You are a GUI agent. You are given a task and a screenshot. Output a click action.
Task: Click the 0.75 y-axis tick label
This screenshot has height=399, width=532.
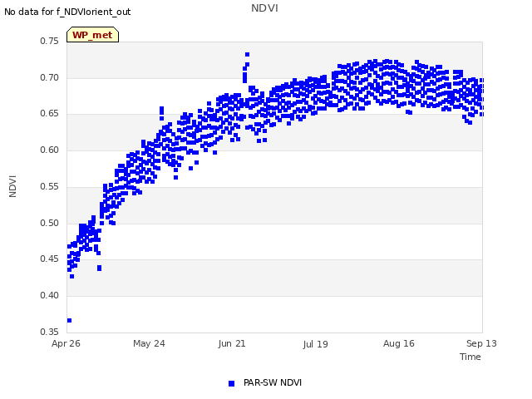click(x=50, y=41)
